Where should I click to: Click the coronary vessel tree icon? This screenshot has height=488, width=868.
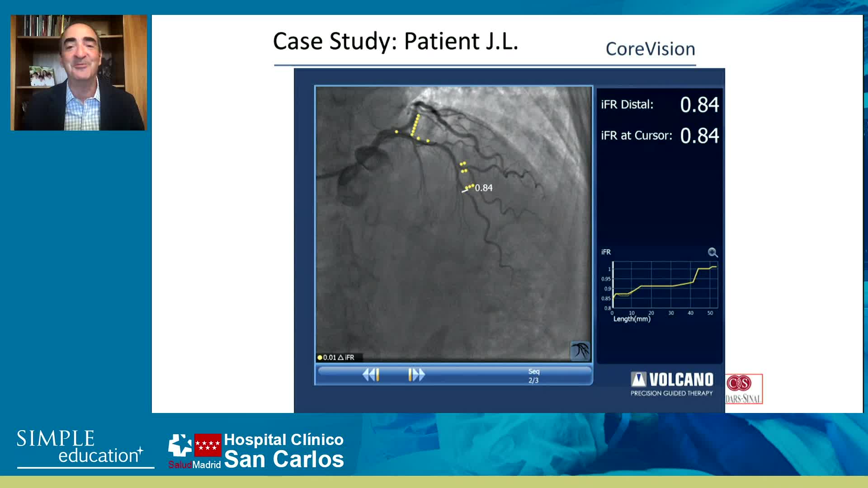[x=580, y=351]
